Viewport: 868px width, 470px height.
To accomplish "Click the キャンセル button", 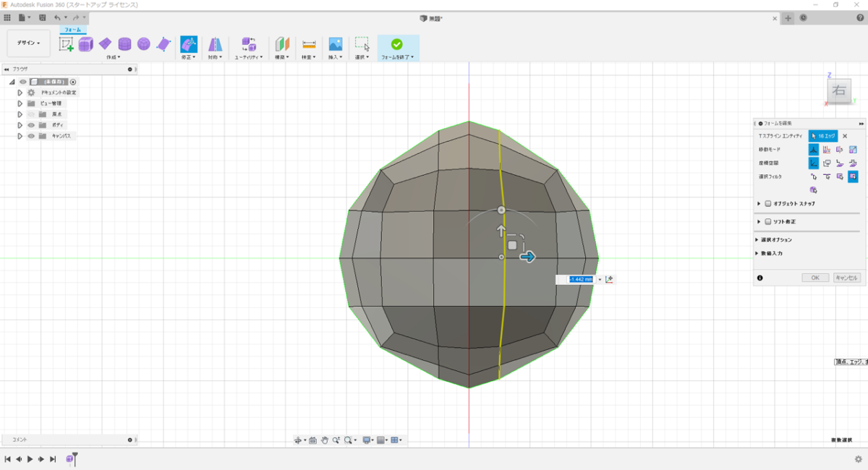I will (846, 278).
